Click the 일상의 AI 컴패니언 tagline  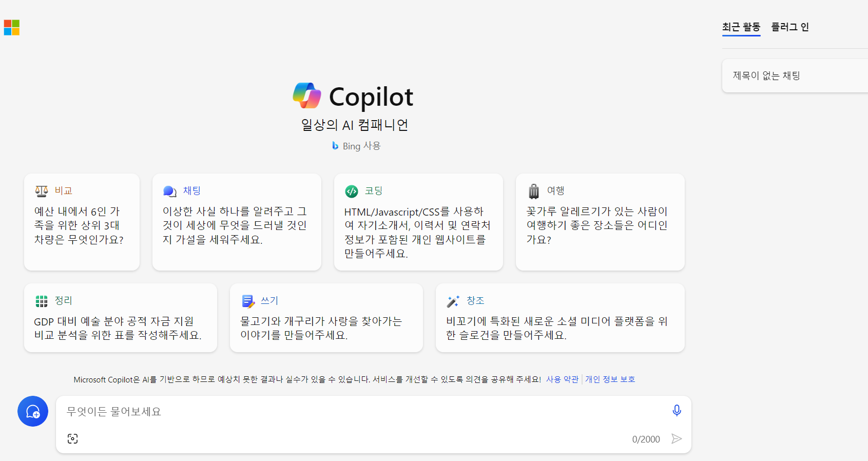click(354, 125)
